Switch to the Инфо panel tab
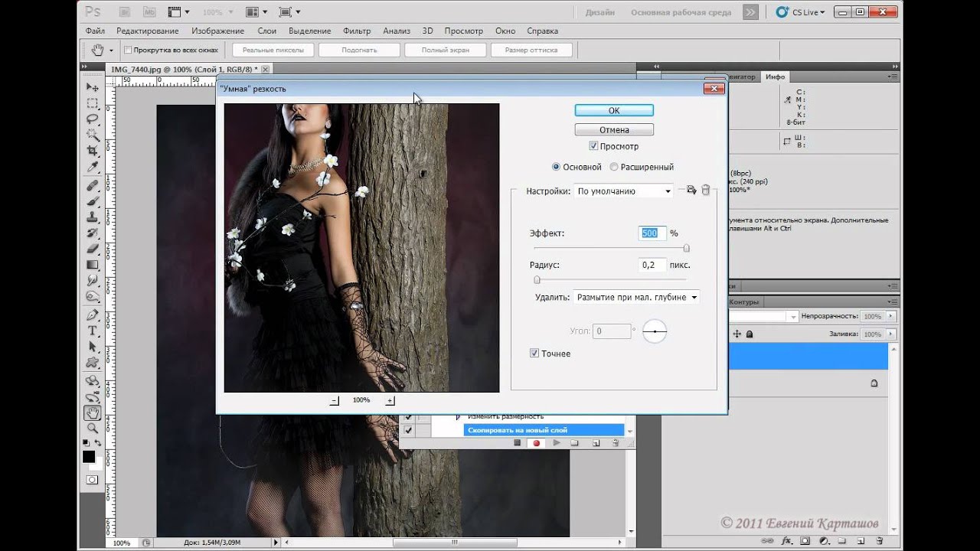The width and height of the screenshot is (980, 551). pyautogui.click(x=775, y=77)
